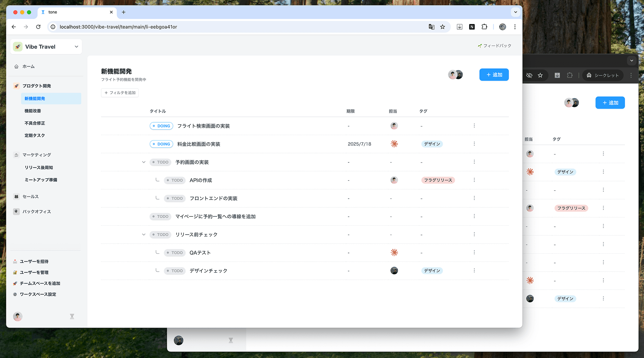This screenshot has height=358, width=644.
Task: Click the profile avatar at the sidebar bottom
Action: pos(18,316)
